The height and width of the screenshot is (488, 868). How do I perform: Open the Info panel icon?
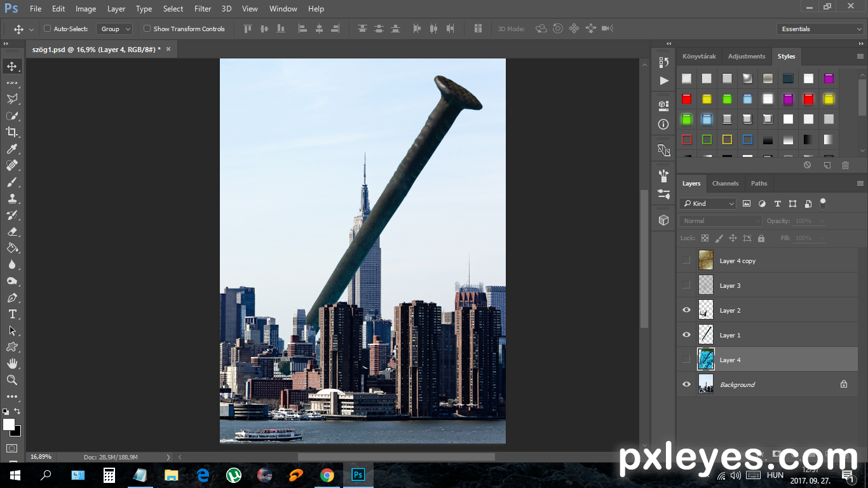664,125
